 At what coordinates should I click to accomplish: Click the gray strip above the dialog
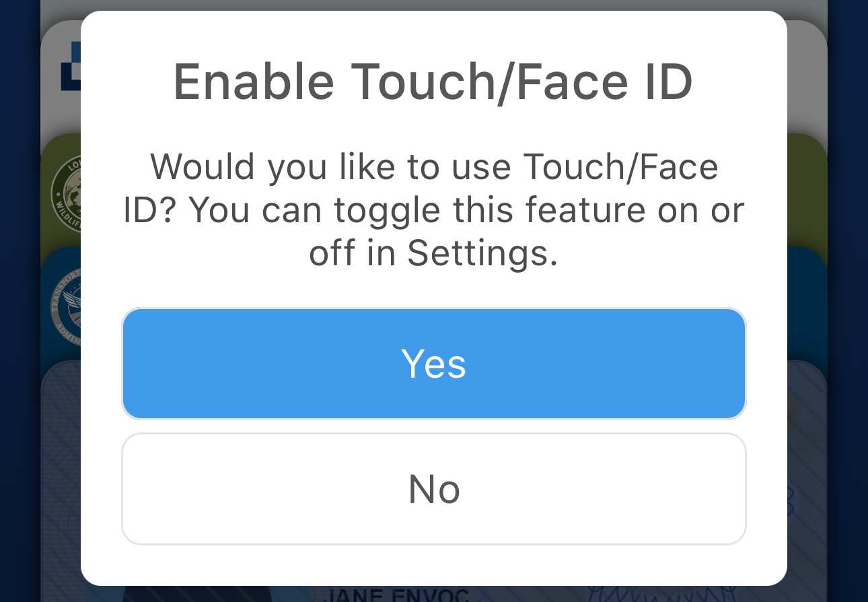(x=434, y=5)
